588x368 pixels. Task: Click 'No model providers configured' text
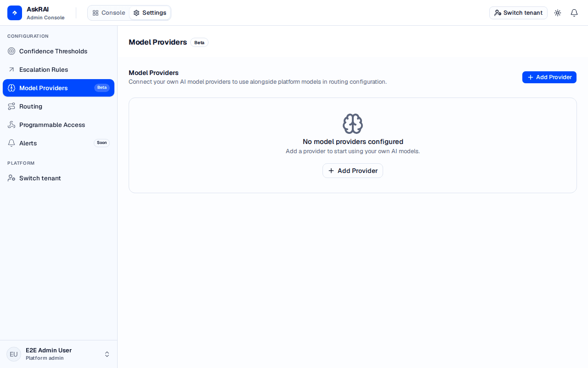[x=353, y=142]
